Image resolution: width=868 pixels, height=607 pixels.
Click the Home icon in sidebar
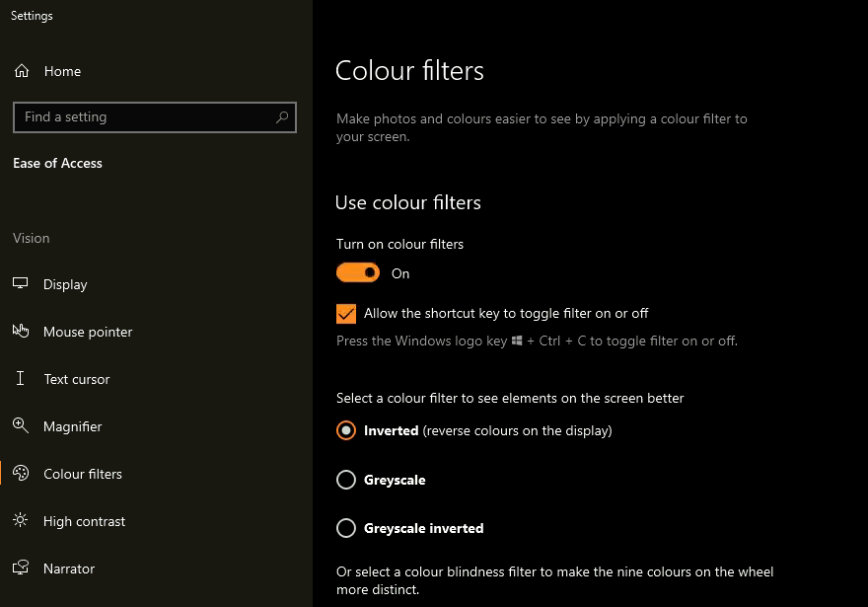tap(22, 71)
